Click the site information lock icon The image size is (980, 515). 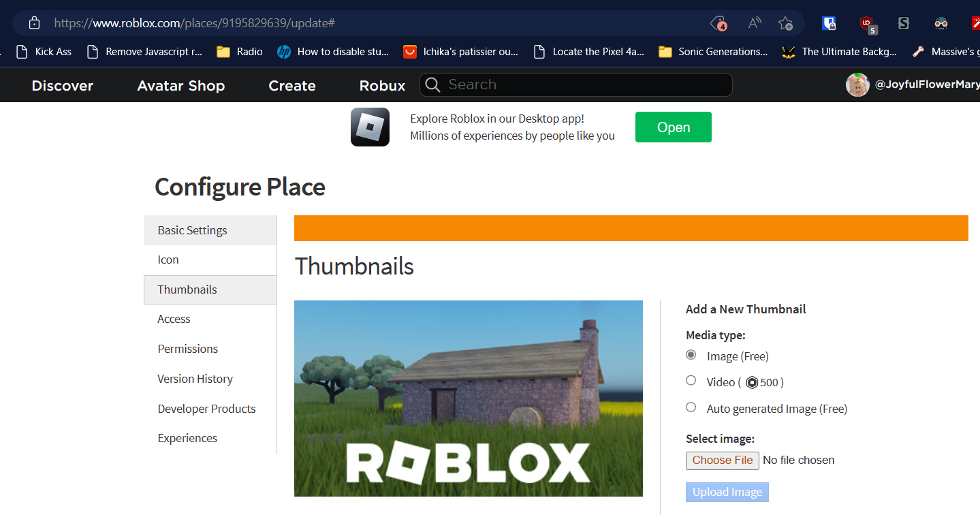[x=34, y=23]
